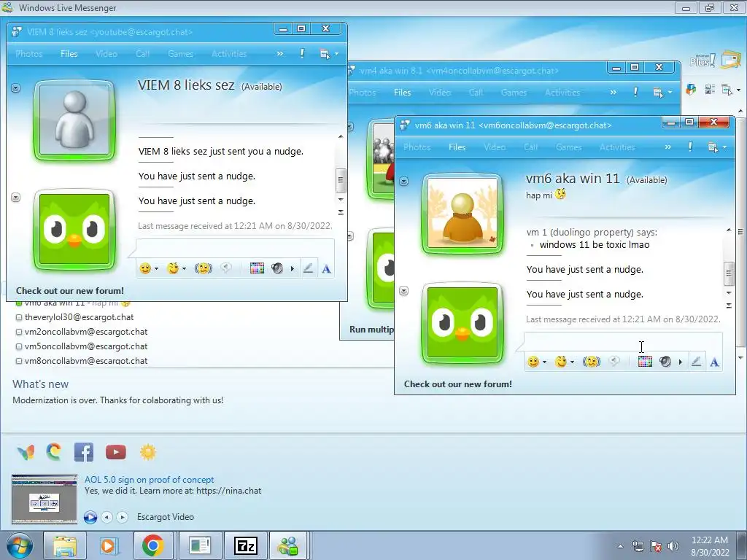Open Files tab in VIEM 8 chat
This screenshot has width=747, height=560.
(69, 54)
